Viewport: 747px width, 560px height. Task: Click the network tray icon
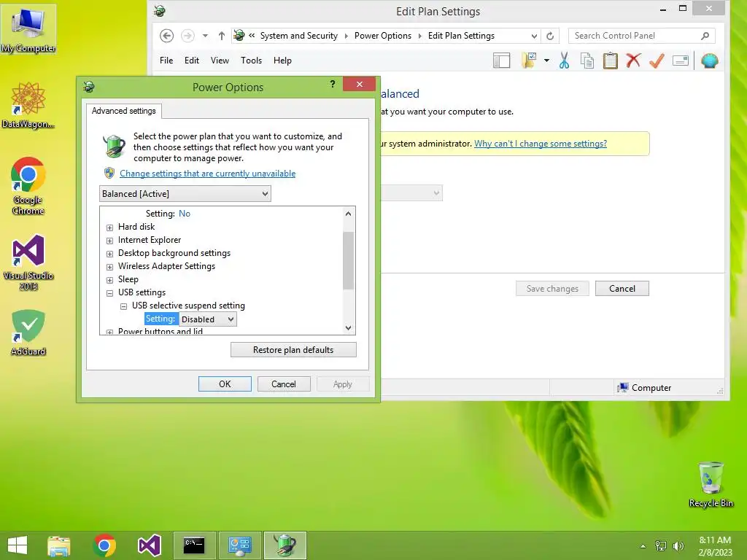pos(661,546)
